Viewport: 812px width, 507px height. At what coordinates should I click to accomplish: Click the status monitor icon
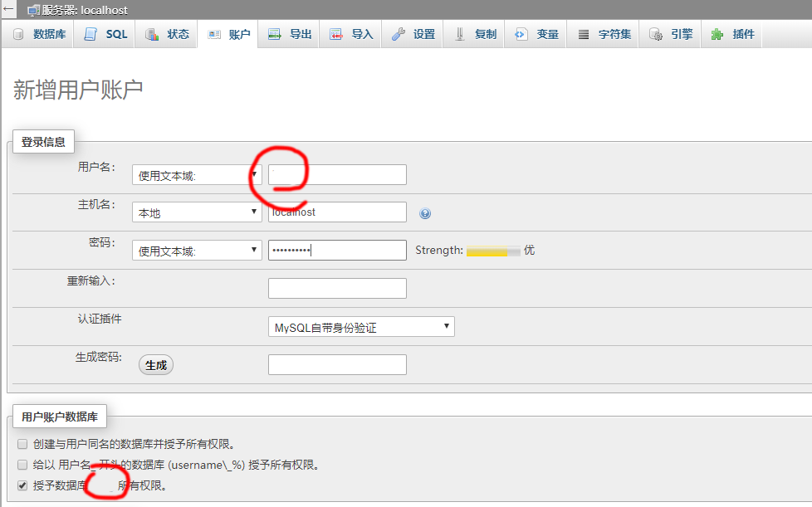[152, 35]
